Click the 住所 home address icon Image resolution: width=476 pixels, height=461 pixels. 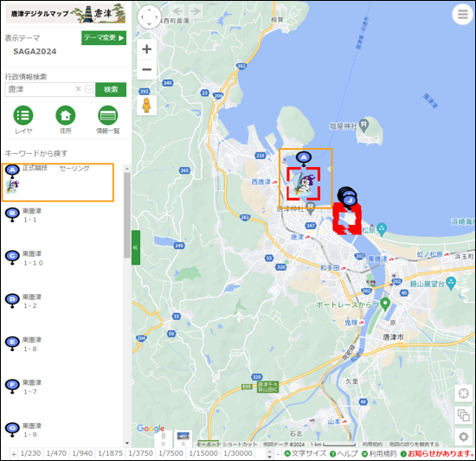coord(66,116)
